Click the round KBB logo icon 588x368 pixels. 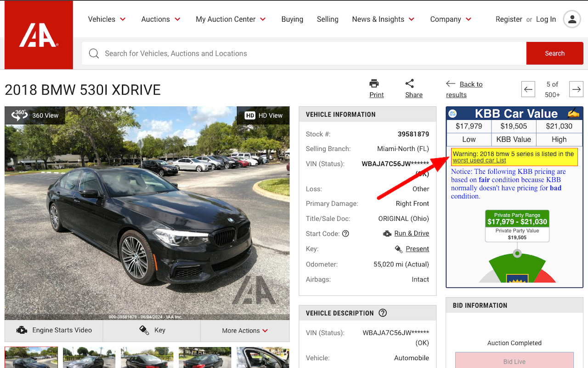(452, 114)
